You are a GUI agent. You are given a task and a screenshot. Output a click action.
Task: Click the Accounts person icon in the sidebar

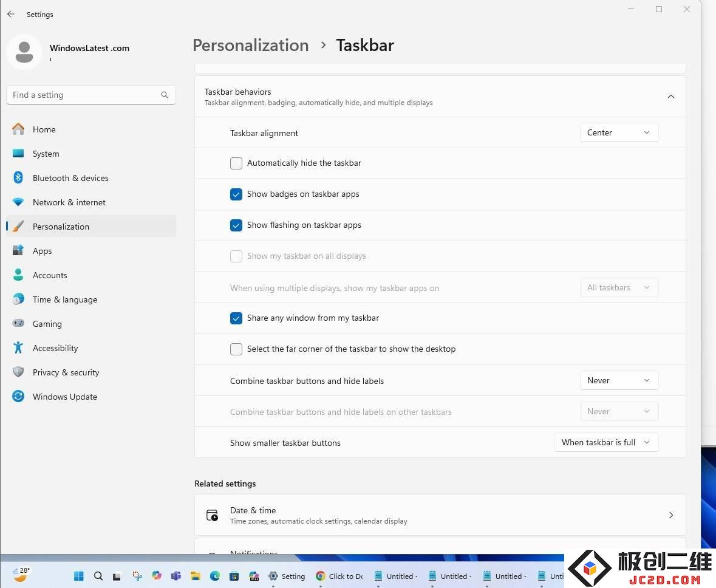point(18,275)
